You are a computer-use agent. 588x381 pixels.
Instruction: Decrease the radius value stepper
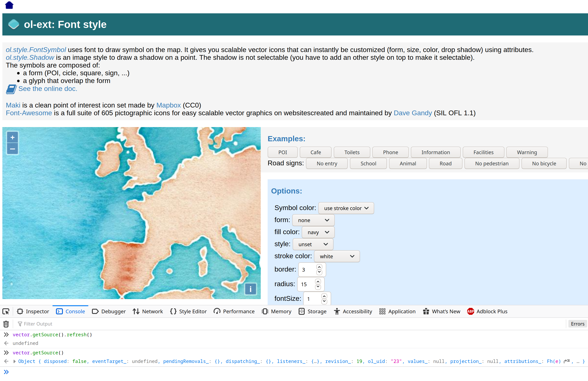(318, 287)
